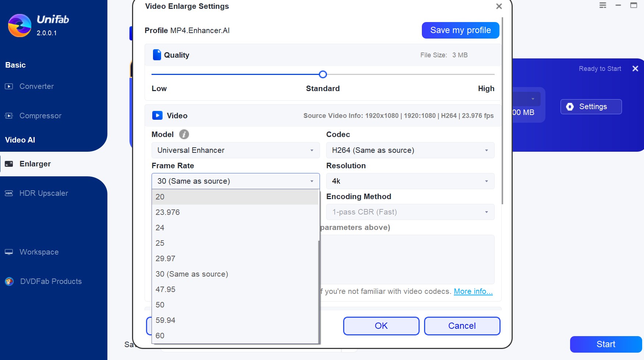The image size is (644, 360).
Task: Confirm settings with the OK button
Action: click(x=381, y=326)
